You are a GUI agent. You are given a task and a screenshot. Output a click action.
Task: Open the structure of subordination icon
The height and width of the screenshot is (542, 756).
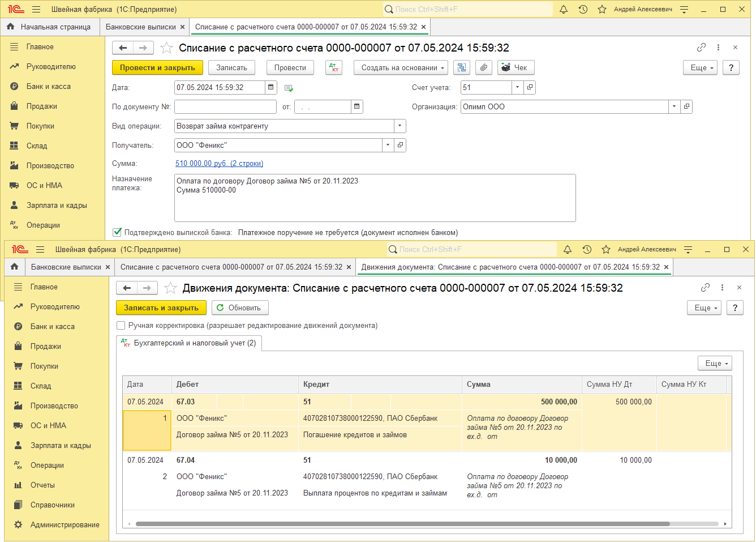(x=462, y=67)
